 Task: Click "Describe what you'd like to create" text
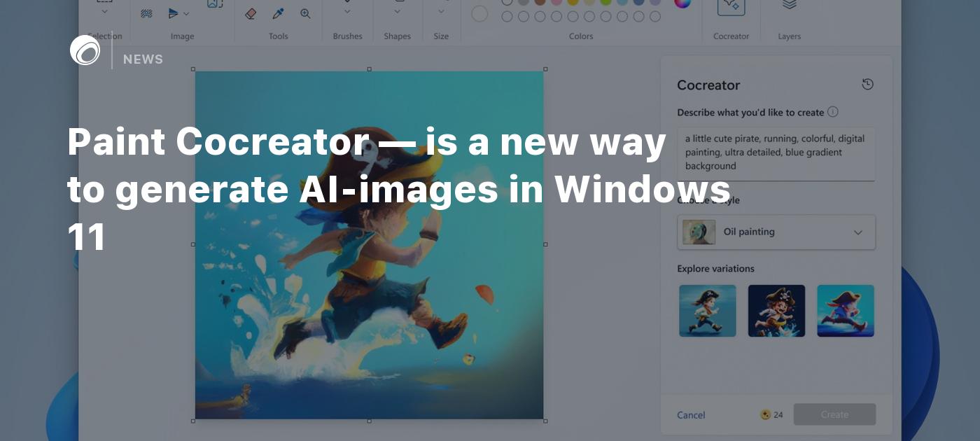pos(750,112)
